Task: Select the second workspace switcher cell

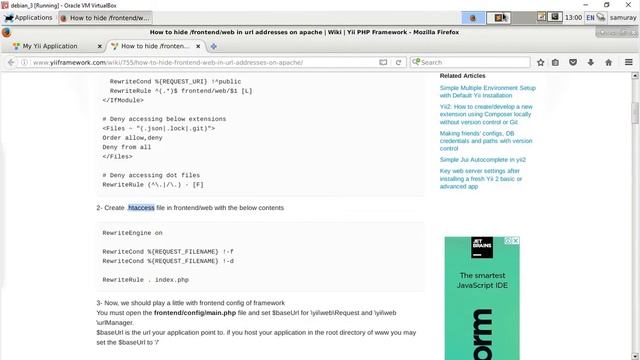Action: [x=499, y=18]
